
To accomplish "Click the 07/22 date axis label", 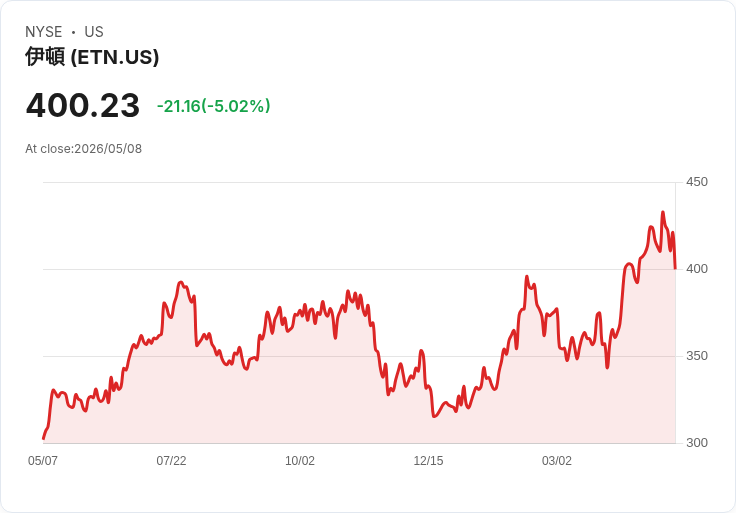I will 171,460.
